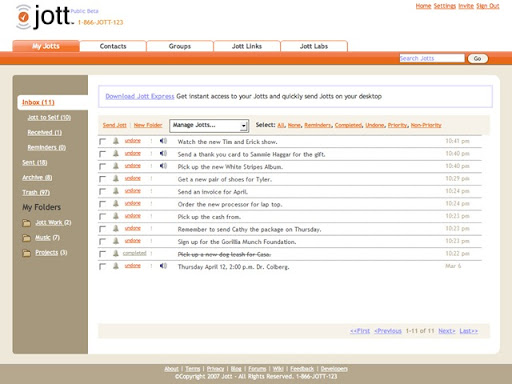Click the Go search button
The image size is (512, 384).
(x=478, y=58)
